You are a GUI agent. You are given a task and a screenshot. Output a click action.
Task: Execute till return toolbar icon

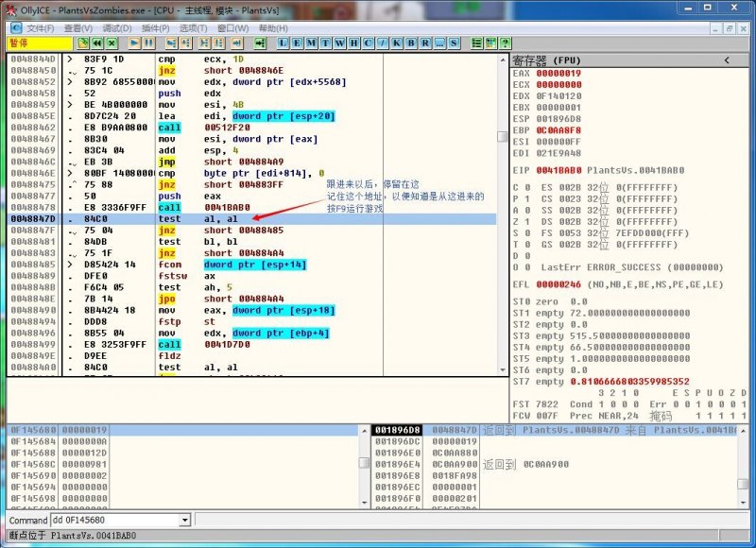pyautogui.click(x=237, y=43)
